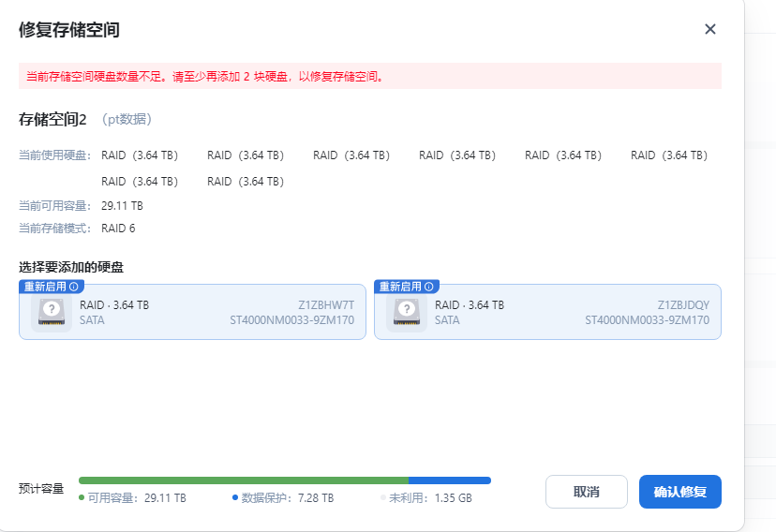Screen dimensions: 776x532
Task: Close the repair storage dialog
Action: 710,29
